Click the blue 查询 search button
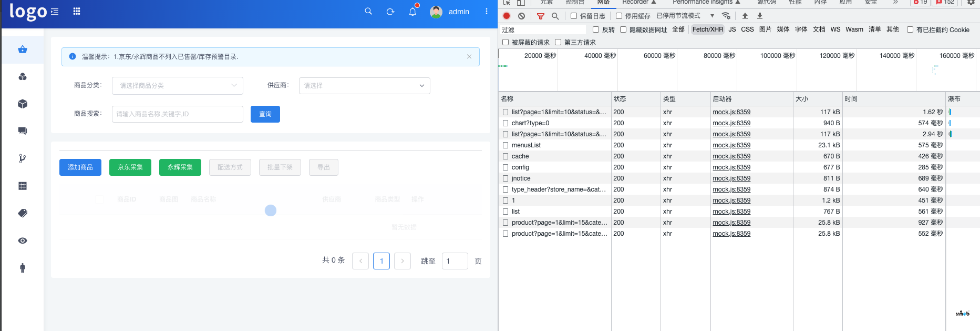 pyautogui.click(x=265, y=114)
